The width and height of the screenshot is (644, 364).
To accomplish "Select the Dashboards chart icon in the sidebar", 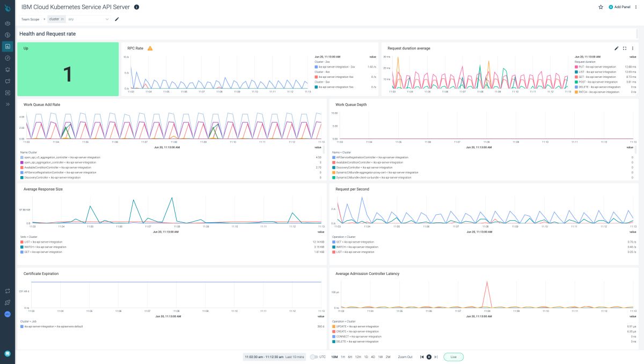I will [8, 46].
